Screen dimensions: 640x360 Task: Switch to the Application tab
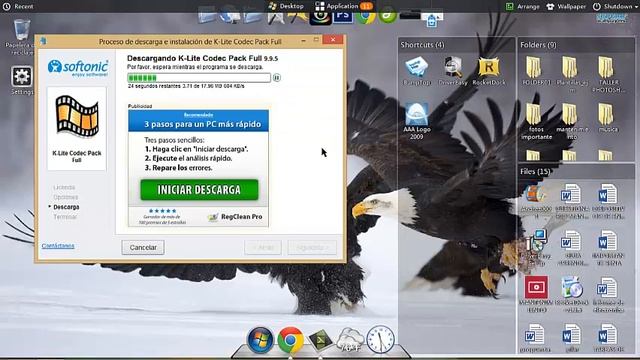tap(343, 6)
